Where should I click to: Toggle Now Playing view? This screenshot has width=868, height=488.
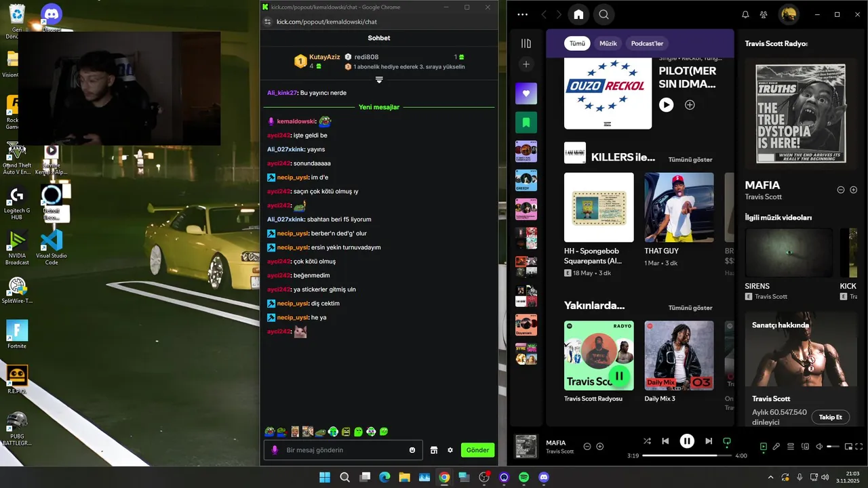[764, 447]
